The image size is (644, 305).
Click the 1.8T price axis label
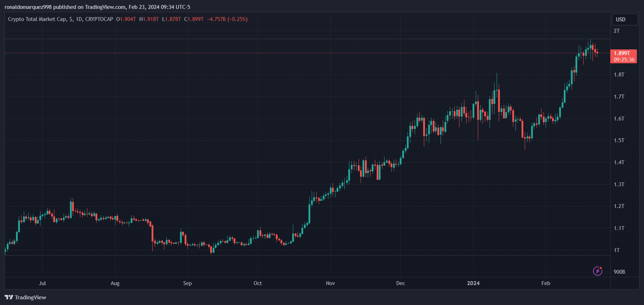pyautogui.click(x=619, y=75)
